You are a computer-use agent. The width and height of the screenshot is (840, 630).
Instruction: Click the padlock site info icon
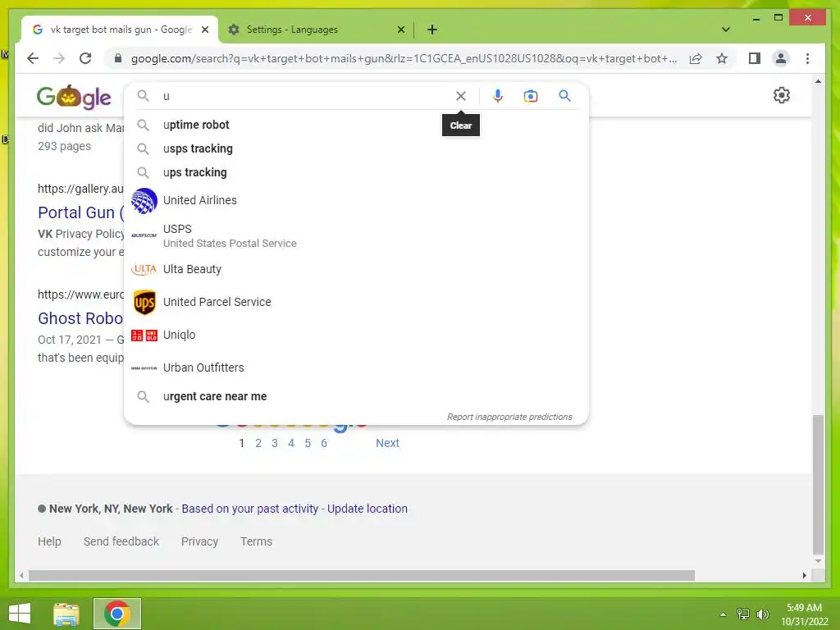[x=118, y=58]
